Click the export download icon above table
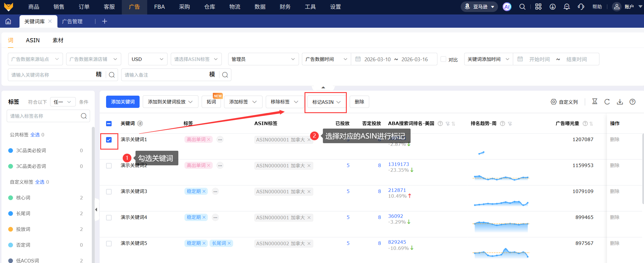 (x=620, y=102)
